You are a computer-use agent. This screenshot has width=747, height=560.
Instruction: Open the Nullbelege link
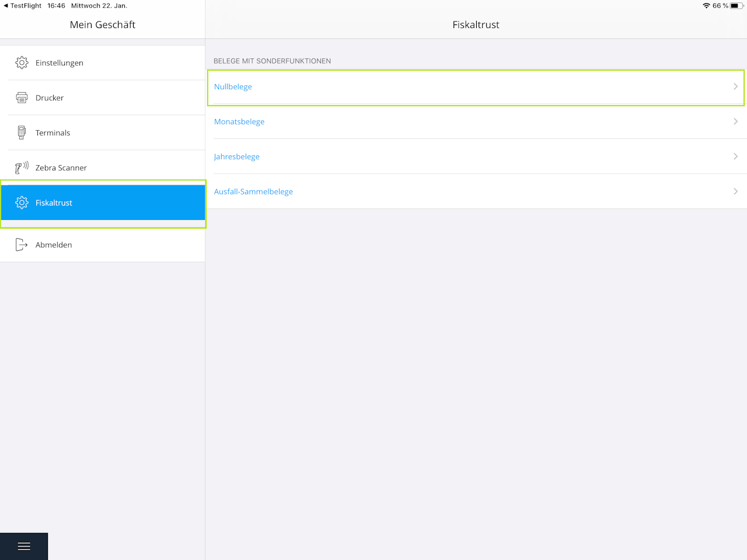coord(233,86)
